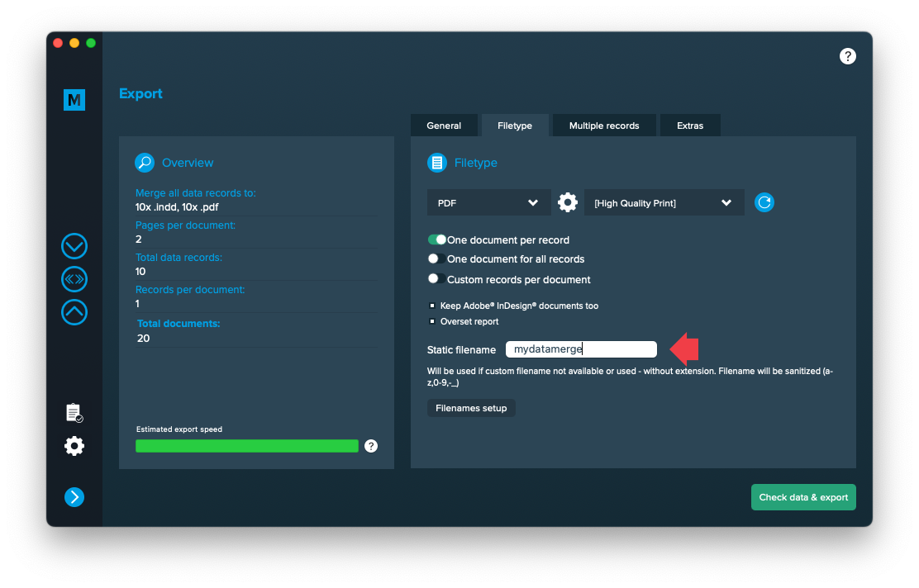Click the circled up-chevron sidebar icon
Image resolution: width=919 pixels, height=588 pixels.
click(74, 312)
